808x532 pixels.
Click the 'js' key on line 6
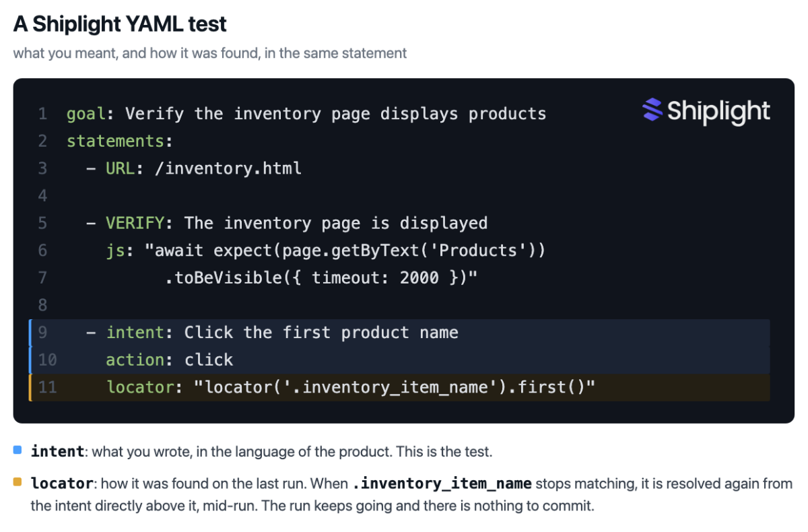(x=115, y=251)
